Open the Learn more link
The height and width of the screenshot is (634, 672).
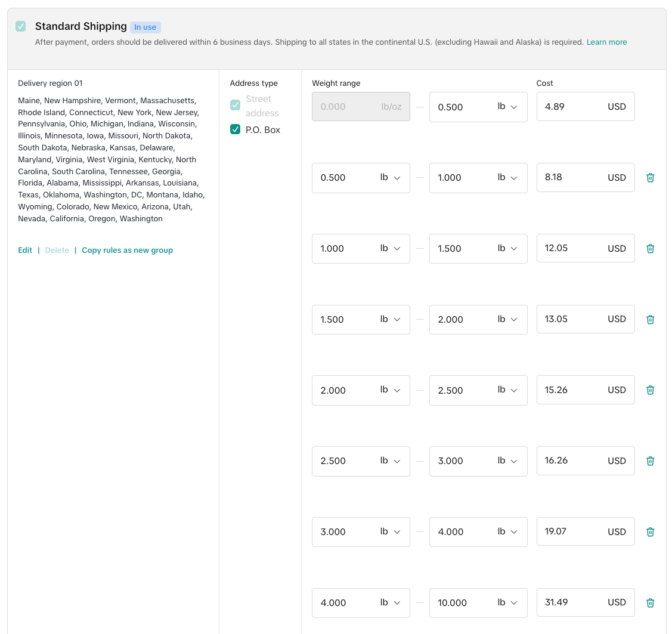click(x=606, y=42)
